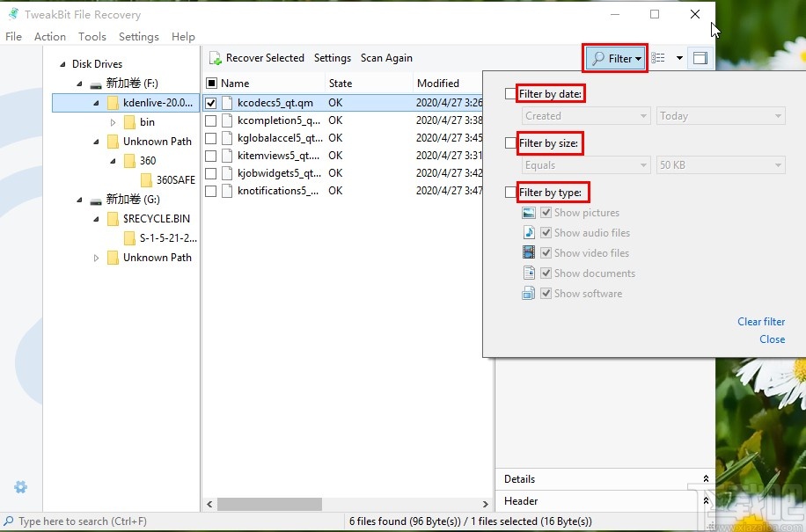806x532 pixels.
Task: Open the 50 KB size dropdown
Action: pos(721,165)
